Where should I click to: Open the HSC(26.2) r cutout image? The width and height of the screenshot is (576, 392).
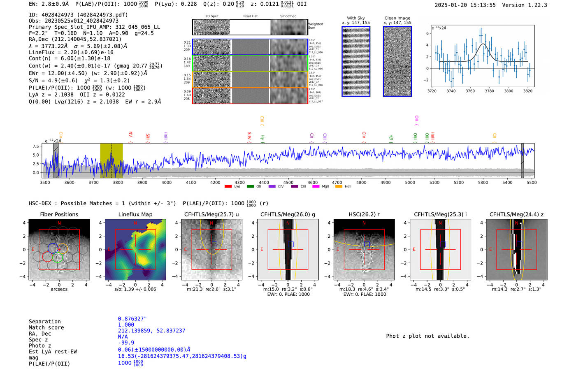[x=364, y=250]
